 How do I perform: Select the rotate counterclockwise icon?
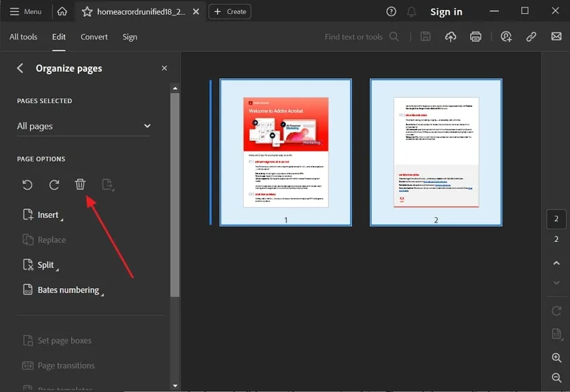27,184
